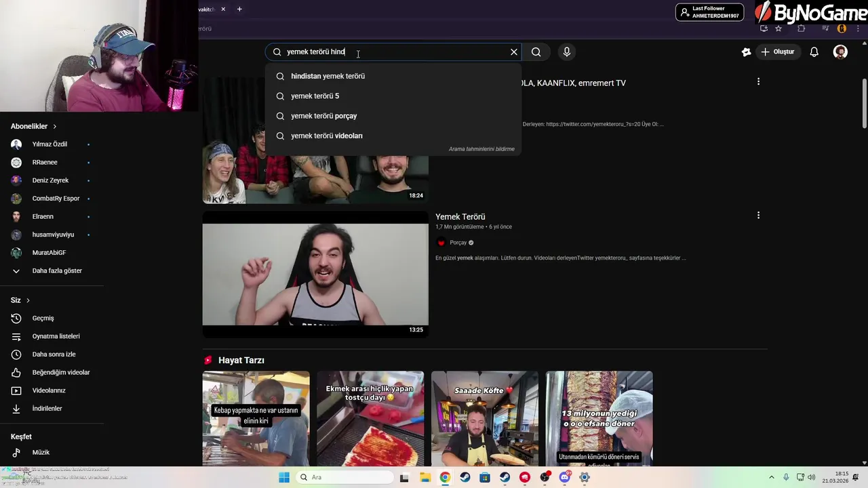Open short "13 milyonun yediği efsane döner"
The height and width of the screenshot is (488, 868).
[599, 418]
